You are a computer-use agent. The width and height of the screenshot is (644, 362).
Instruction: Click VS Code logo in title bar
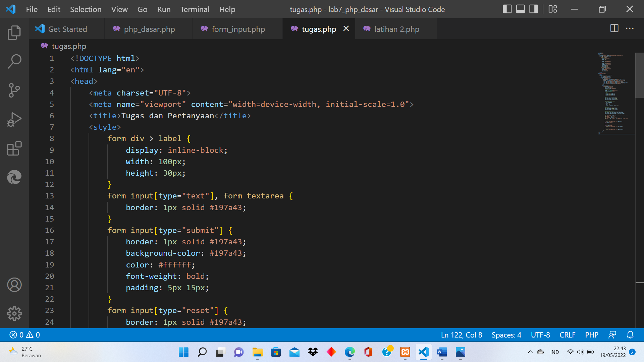point(11,9)
